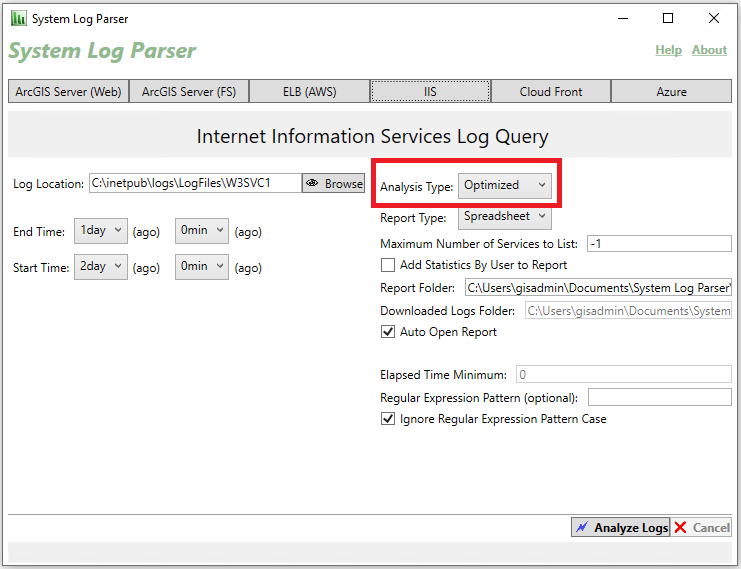Switch to the ArcGIS Server (Web) tab

pyautogui.click(x=68, y=91)
